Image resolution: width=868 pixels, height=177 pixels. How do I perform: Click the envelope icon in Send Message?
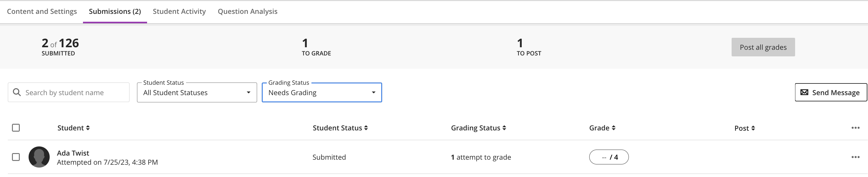pos(804,92)
